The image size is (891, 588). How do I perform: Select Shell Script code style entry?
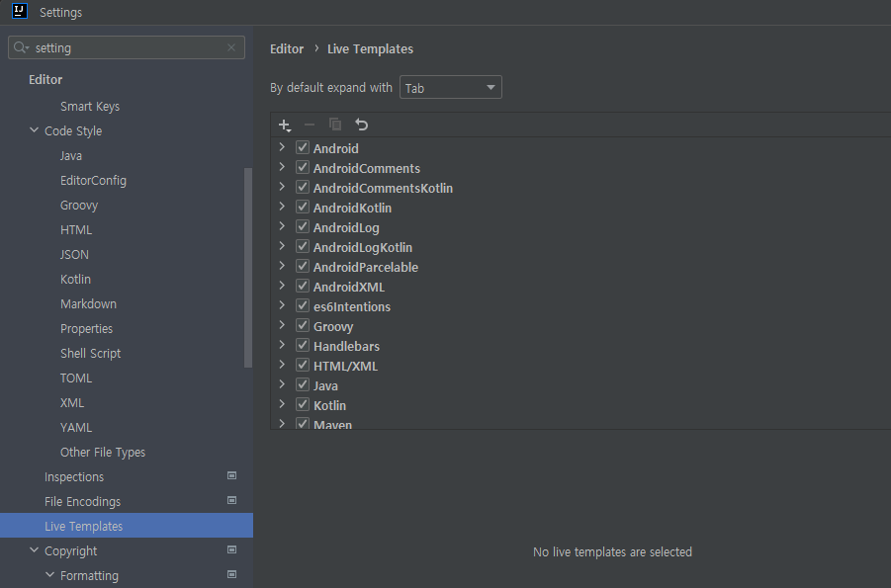coord(90,354)
